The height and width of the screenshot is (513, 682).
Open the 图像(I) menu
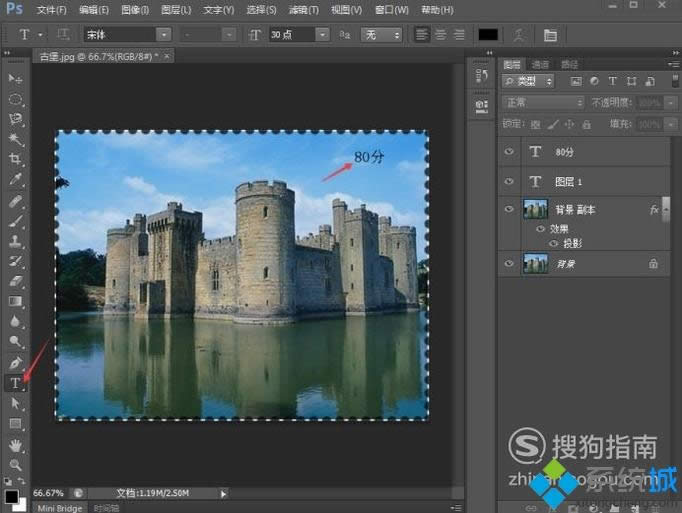(135, 10)
